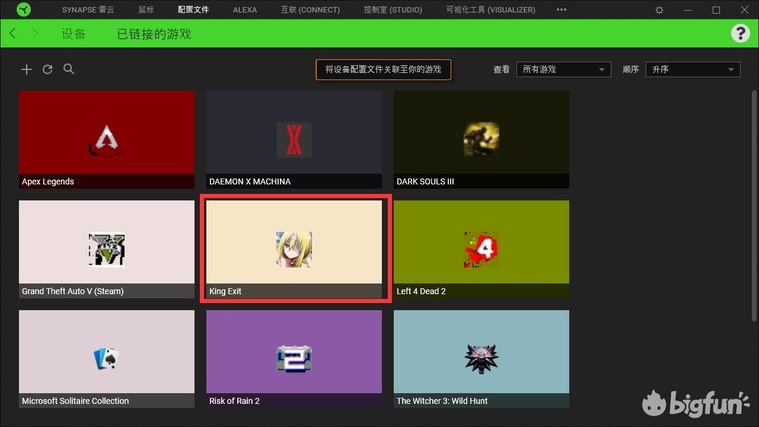Select DAEMON X MACHINA game tile

pos(294,139)
